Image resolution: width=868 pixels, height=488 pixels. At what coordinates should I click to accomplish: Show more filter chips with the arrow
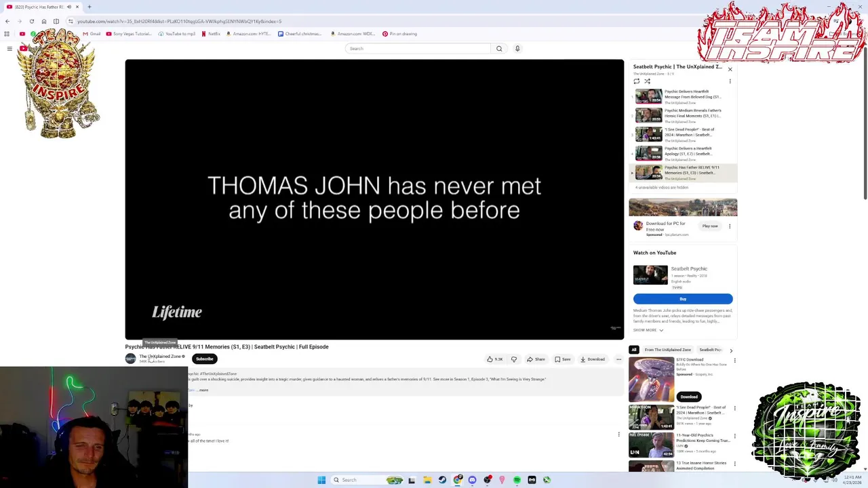tap(730, 350)
